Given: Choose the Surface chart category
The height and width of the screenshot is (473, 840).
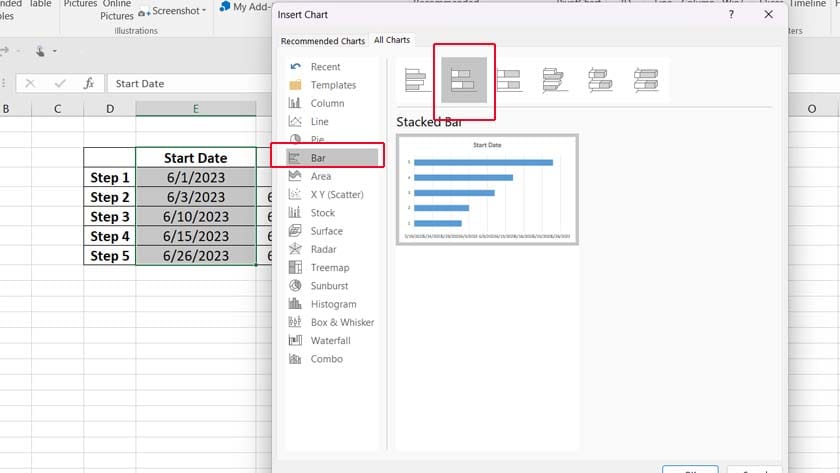Looking at the screenshot, I should click(x=332, y=231).
